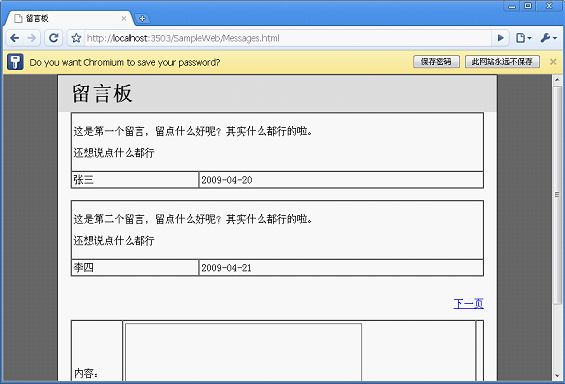Go forward with the forward arrow

(x=32, y=38)
